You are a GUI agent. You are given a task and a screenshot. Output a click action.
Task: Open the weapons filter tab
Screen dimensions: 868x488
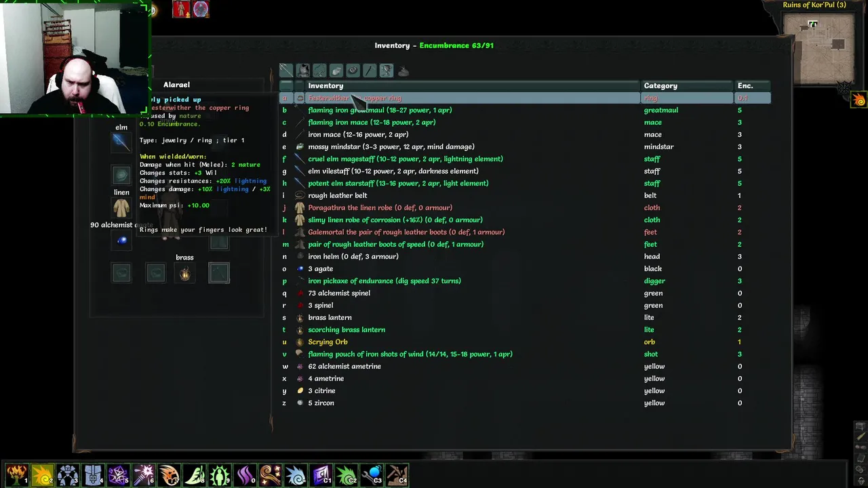[286, 70]
